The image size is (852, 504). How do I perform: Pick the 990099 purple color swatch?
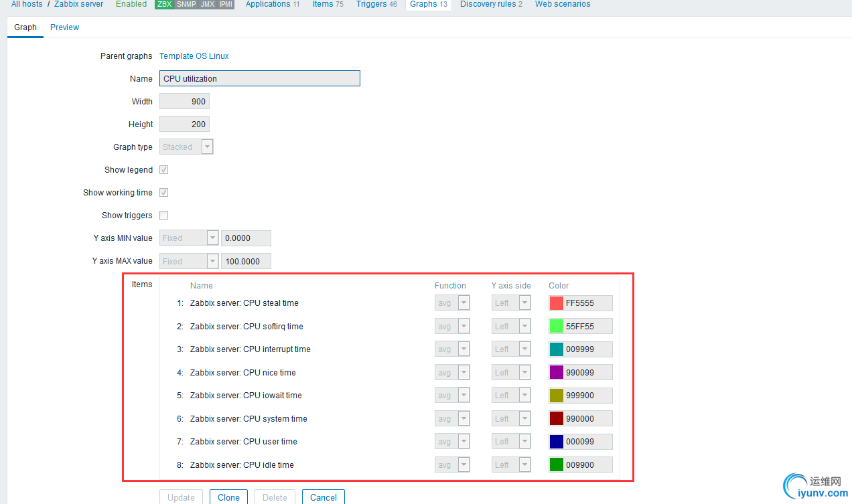[557, 373]
